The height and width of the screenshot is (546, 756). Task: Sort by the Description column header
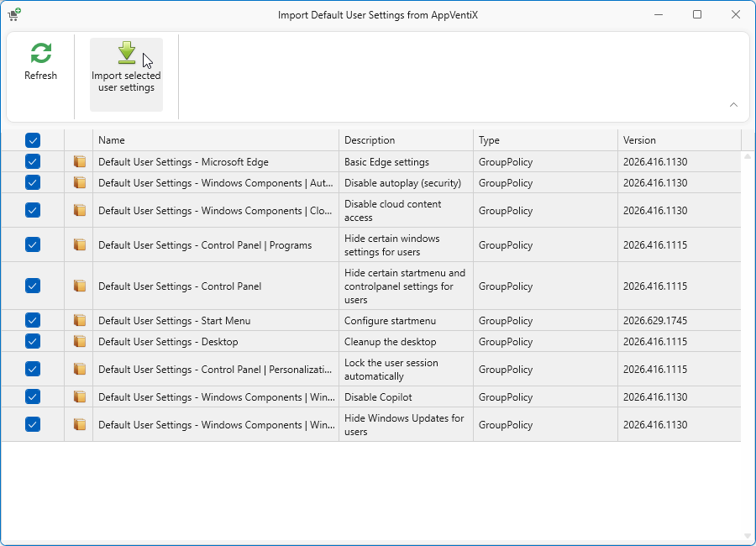pyautogui.click(x=406, y=140)
